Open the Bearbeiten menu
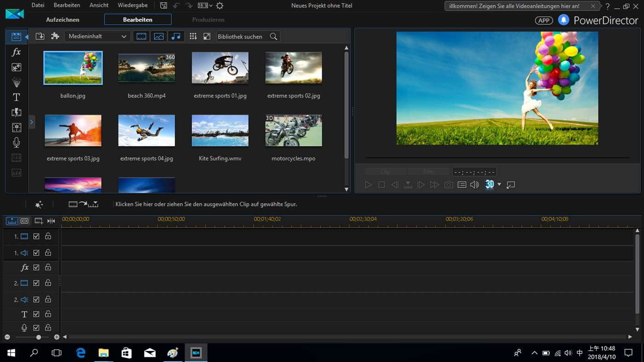644x362 pixels. pyautogui.click(x=67, y=6)
